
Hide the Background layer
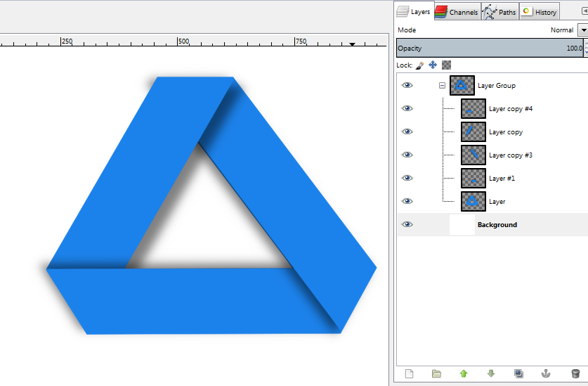click(407, 224)
